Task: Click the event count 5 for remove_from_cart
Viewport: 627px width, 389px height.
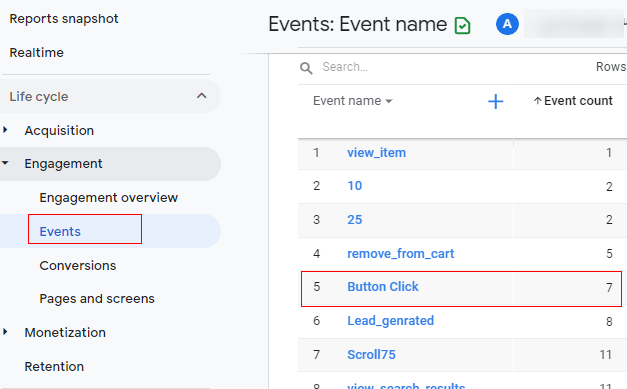Action: [x=609, y=253]
